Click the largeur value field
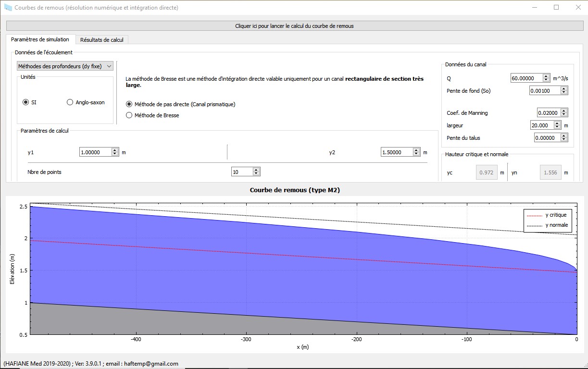Screen dimensions: 588x369 [x=542, y=125]
